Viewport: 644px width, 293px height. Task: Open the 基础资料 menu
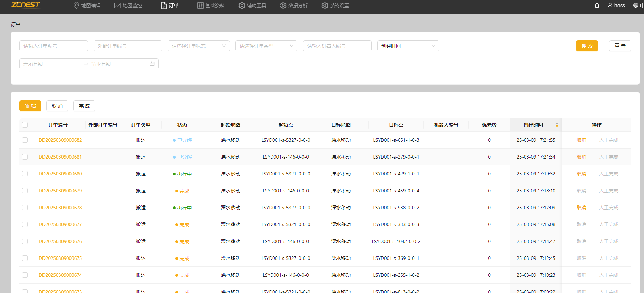[211, 6]
